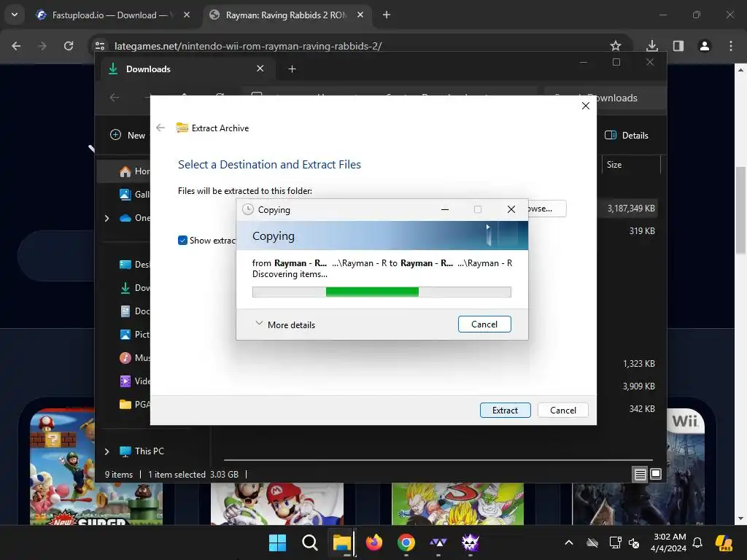747x560 pixels.
Task: Open Documents in the sidebar
Action: [x=133, y=311]
